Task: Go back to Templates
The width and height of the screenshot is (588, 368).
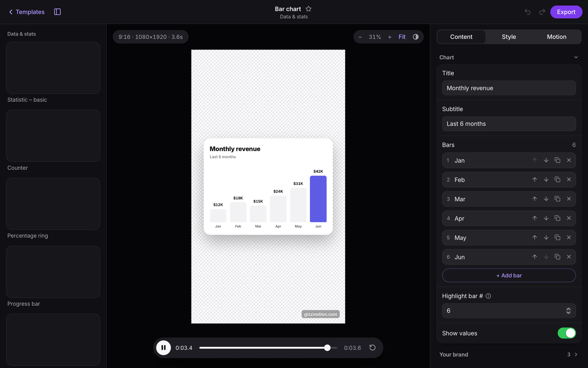Action: [27, 12]
